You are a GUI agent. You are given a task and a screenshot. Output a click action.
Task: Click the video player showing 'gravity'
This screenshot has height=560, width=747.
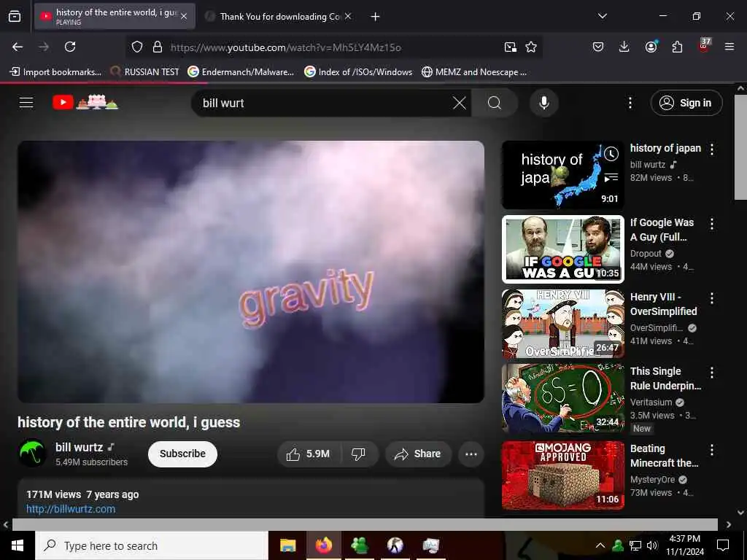pos(251,272)
